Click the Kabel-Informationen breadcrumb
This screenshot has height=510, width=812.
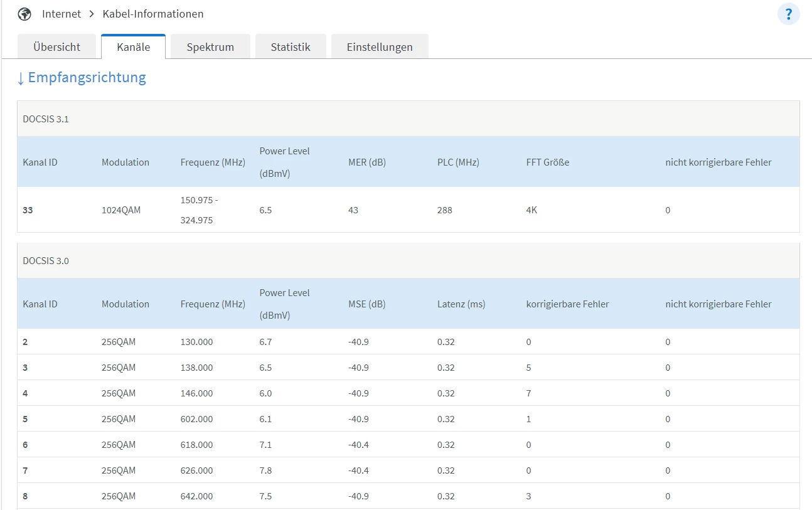click(153, 14)
